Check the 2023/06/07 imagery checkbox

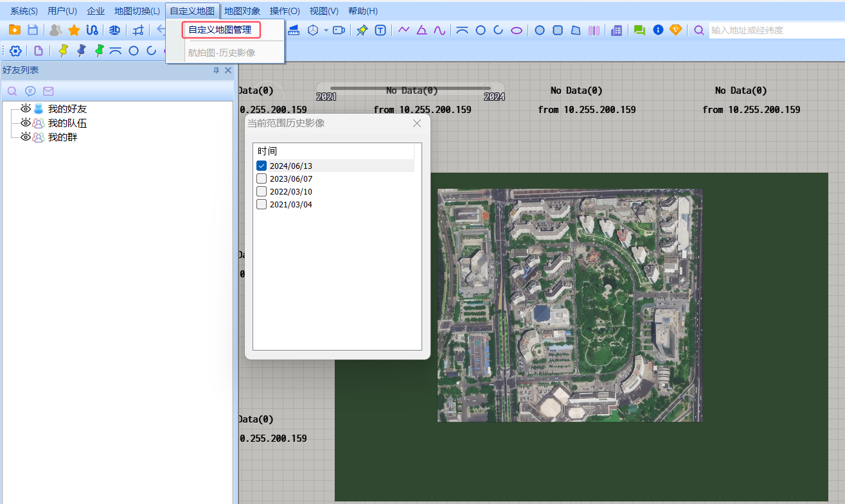pos(262,178)
